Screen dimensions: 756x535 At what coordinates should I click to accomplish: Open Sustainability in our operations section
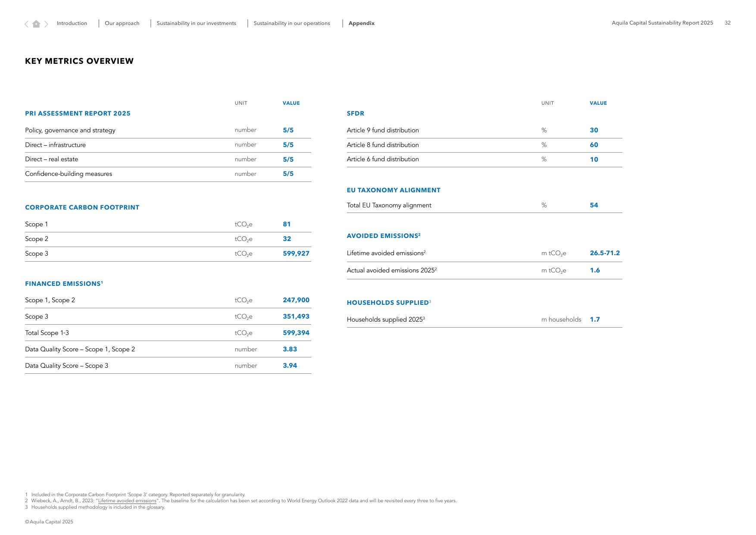292,23
